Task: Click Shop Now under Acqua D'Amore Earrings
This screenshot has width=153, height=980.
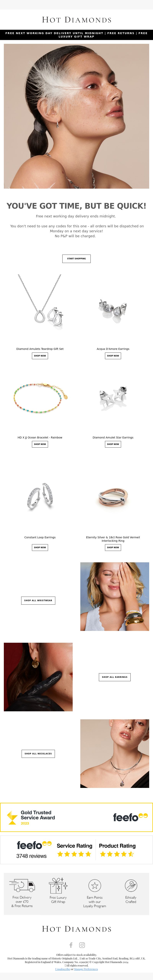Action: click(x=113, y=356)
